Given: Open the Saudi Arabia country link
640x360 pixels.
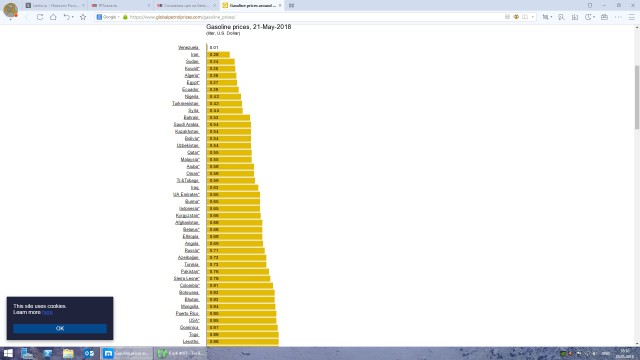Looking at the screenshot, I should tap(186, 124).
